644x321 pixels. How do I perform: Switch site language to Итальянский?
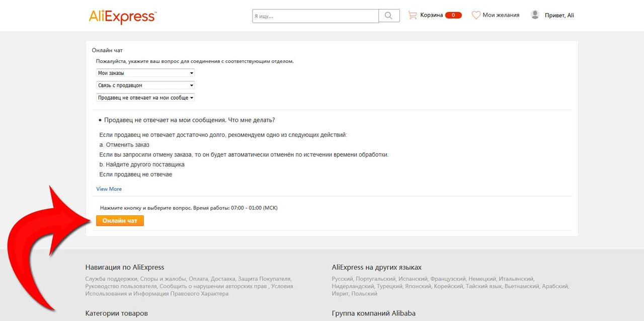pyautogui.click(x=515, y=279)
